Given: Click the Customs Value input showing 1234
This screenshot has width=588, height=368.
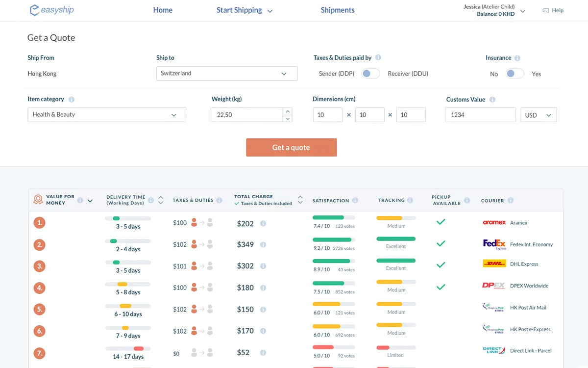Looking at the screenshot, I should 480,115.
